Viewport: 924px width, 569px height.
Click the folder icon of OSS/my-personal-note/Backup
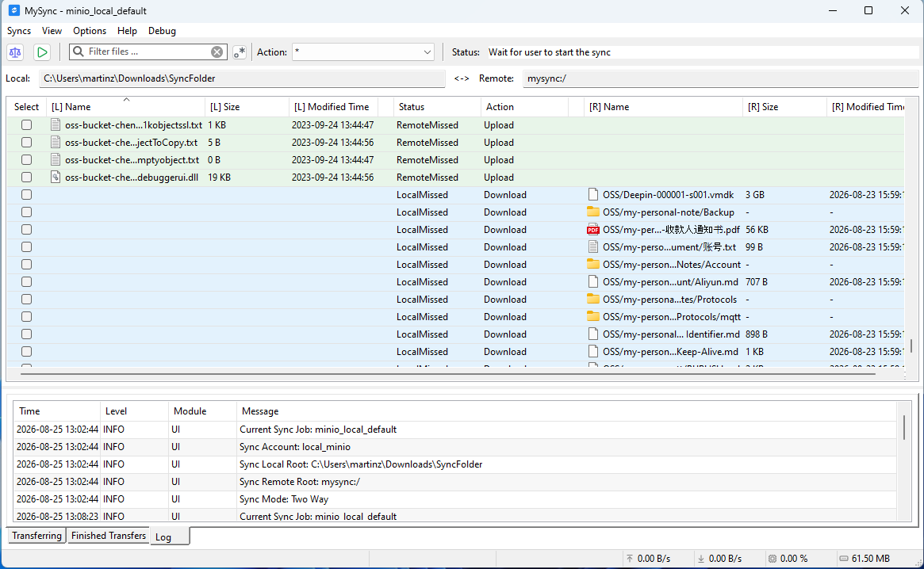(x=592, y=212)
